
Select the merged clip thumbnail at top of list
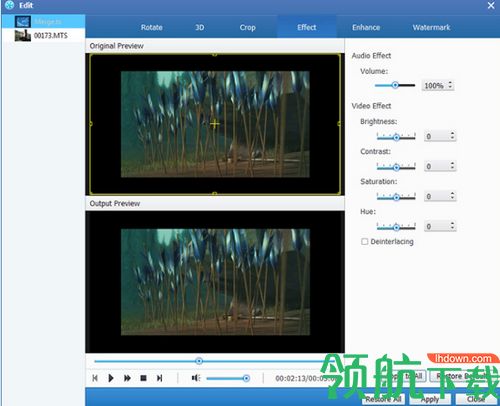tap(23, 22)
